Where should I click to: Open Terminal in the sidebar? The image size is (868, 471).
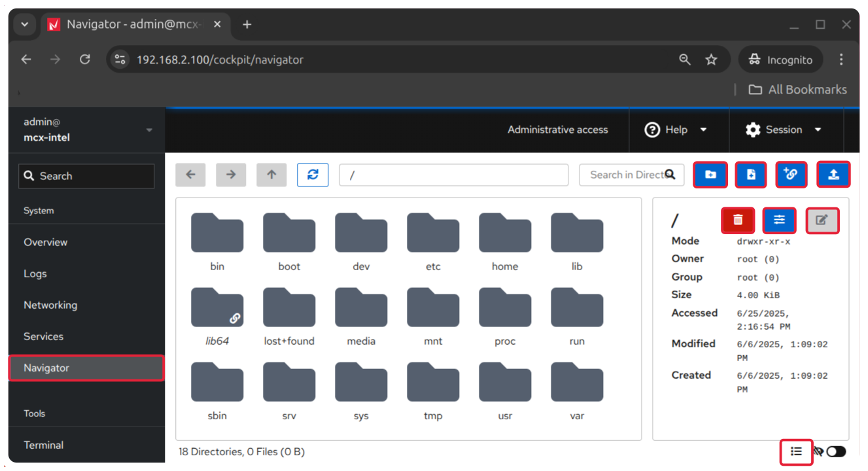pyautogui.click(x=44, y=445)
